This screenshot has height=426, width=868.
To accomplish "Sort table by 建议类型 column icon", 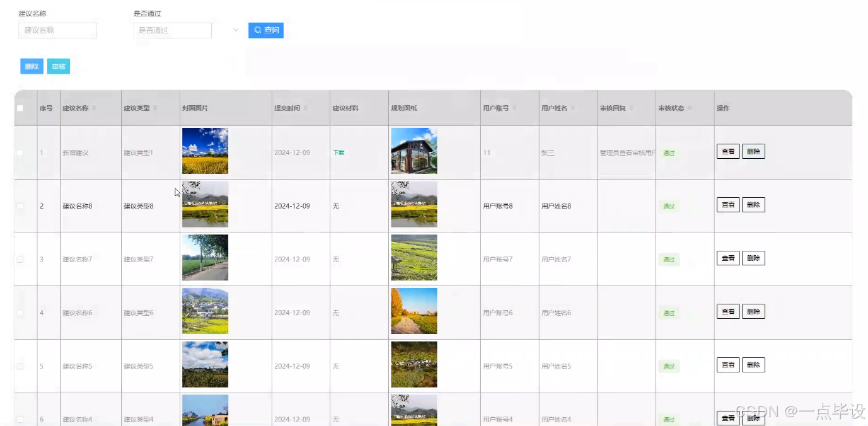I will (x=156, y=108).
